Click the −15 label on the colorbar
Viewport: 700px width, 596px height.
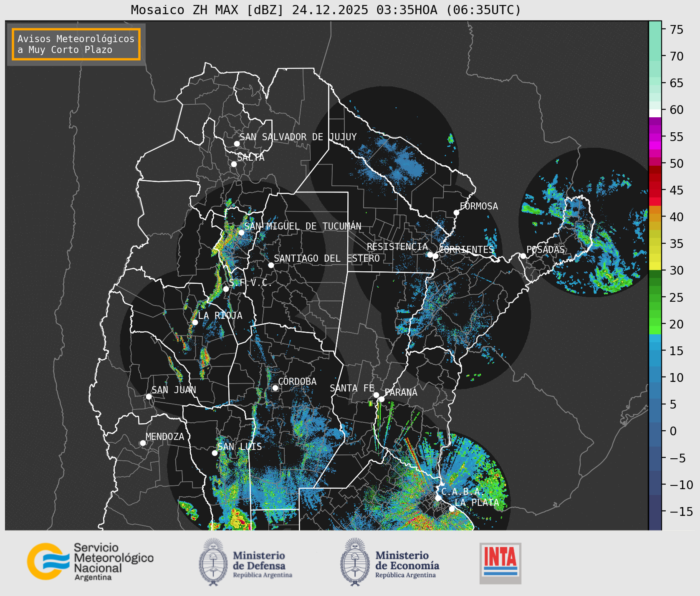681,511
